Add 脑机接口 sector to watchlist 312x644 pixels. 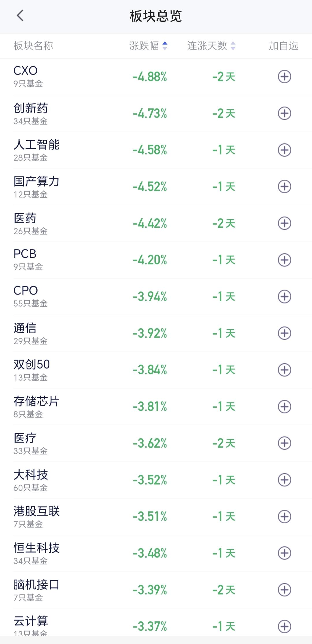point(284,590)
